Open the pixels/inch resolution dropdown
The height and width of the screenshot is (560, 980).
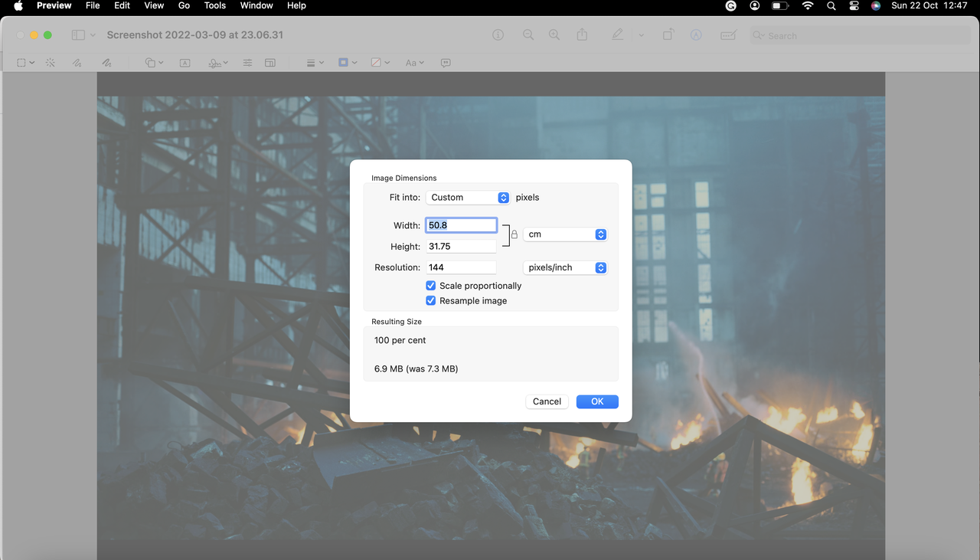565,267
